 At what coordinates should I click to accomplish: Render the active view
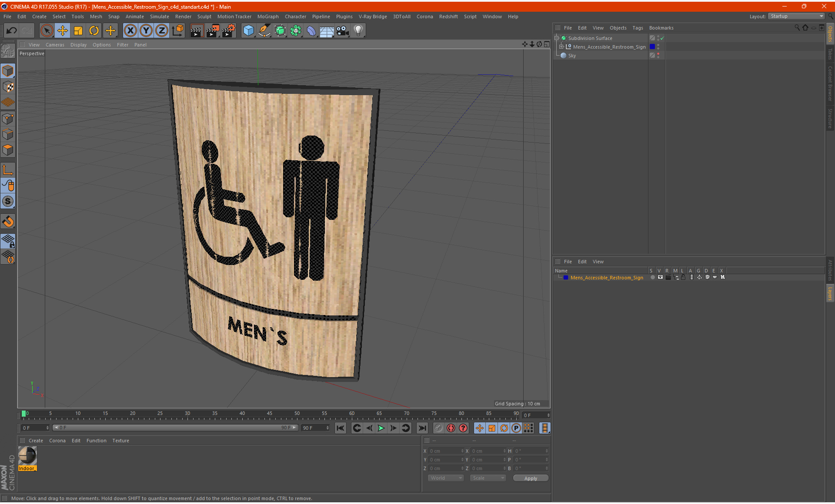[x=196, y=30]
